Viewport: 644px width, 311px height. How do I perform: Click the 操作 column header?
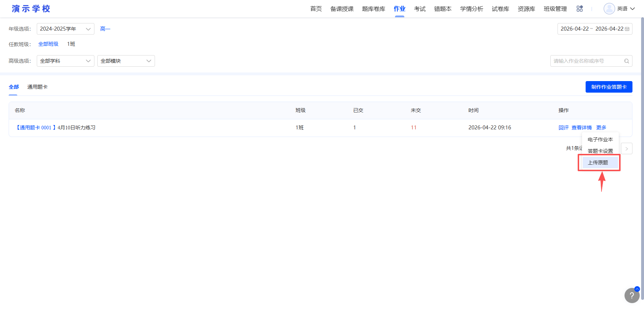click(564, 110)
